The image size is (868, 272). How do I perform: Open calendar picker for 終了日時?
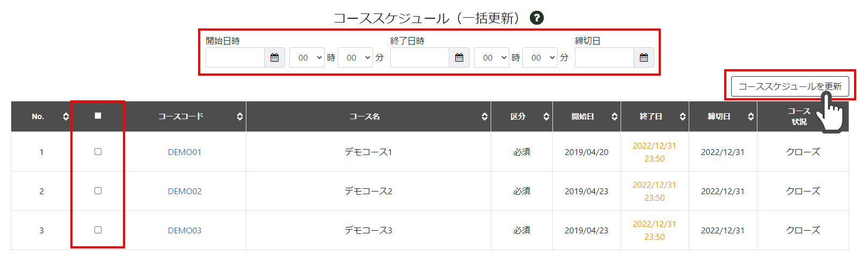pos(459,57)
